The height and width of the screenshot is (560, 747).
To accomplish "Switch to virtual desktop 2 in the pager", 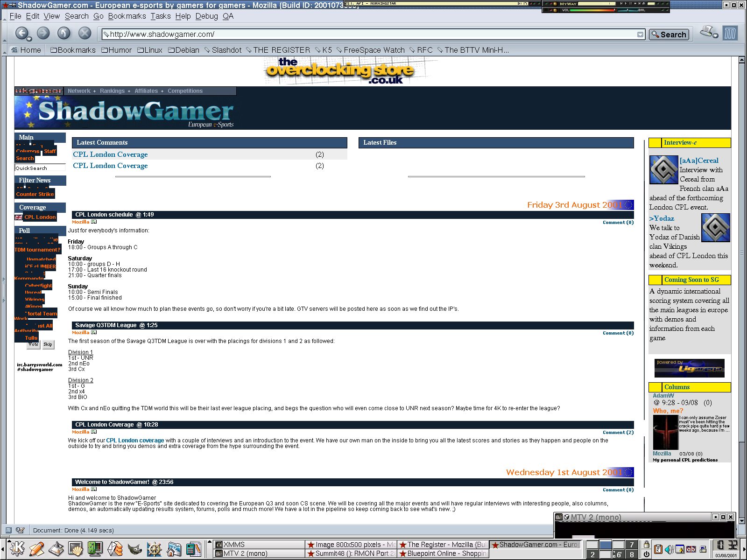I will (592, 554).
